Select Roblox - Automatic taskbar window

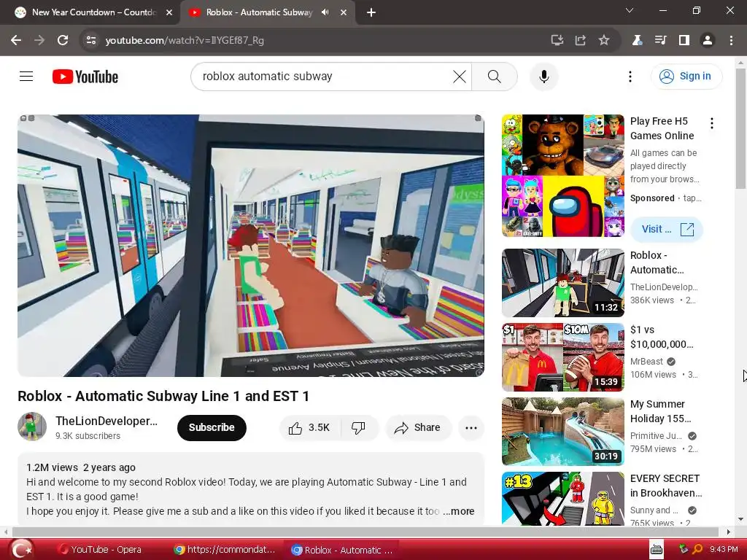[342, 550]
